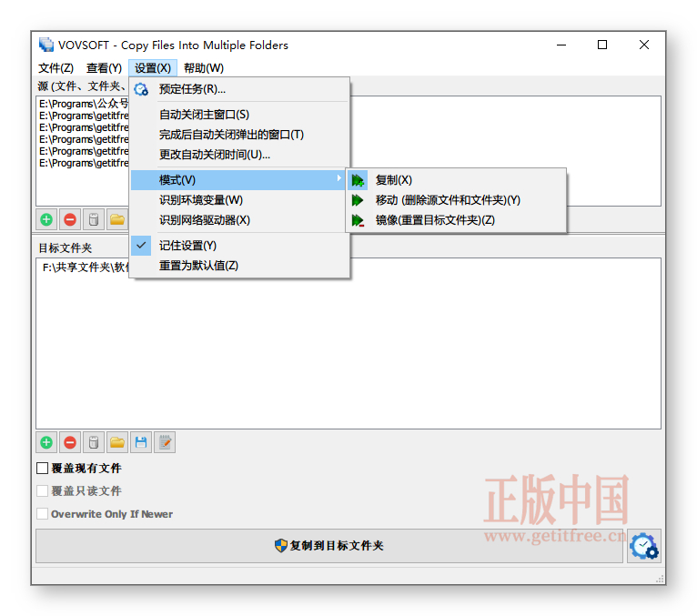Uncheck the 记住设置(Y) menu option
The width and height of the screenshot is (697, 616).
[x=239, y=246]
